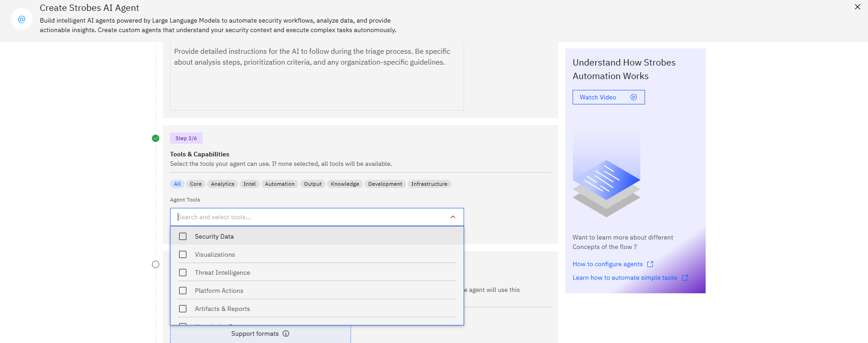
Task: Switch to the Intel tools filter
Action: click(x=250, y=184)
